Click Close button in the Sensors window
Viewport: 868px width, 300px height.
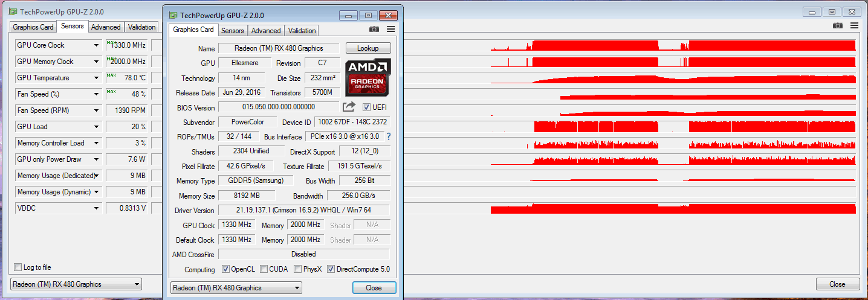(837, 284)
